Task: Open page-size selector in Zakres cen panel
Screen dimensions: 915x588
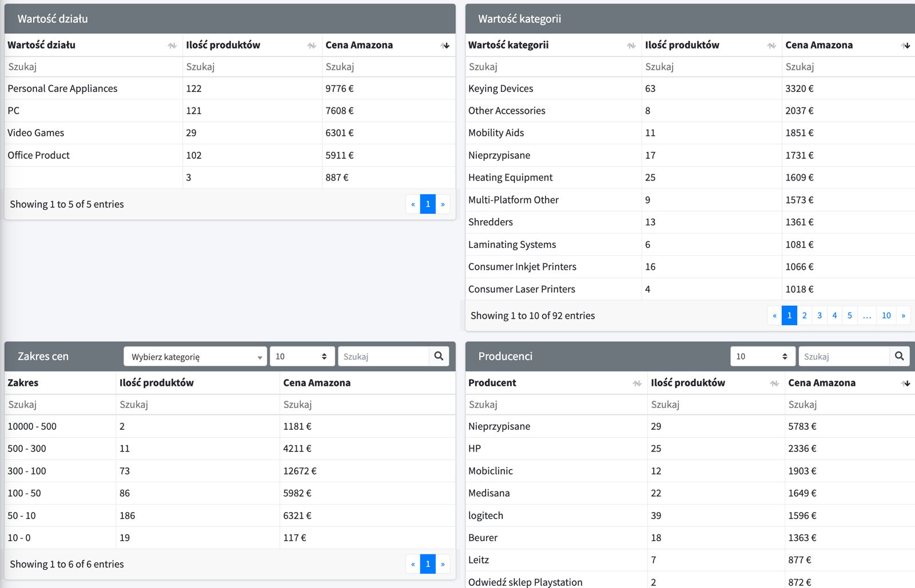Action: (302, 356)
